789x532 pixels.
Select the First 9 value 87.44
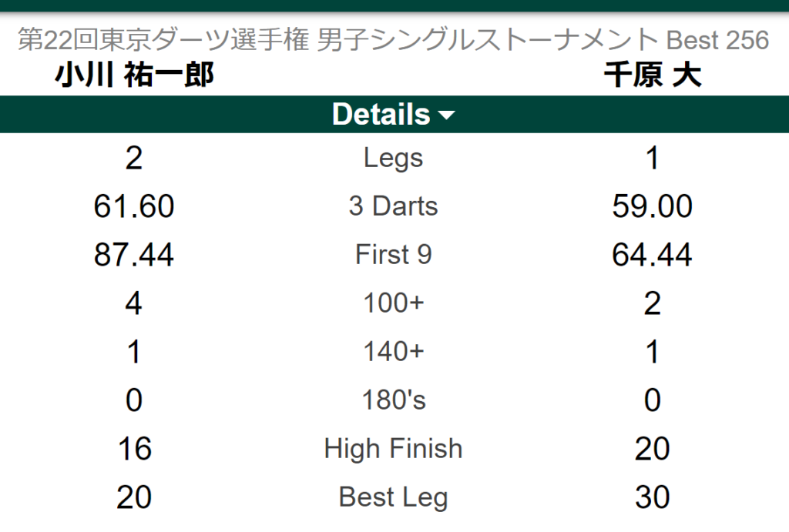[134, 255]
